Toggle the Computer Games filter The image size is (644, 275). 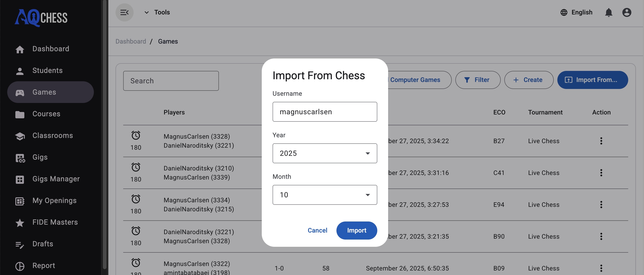pyautogui.click(x=415, y=79)
